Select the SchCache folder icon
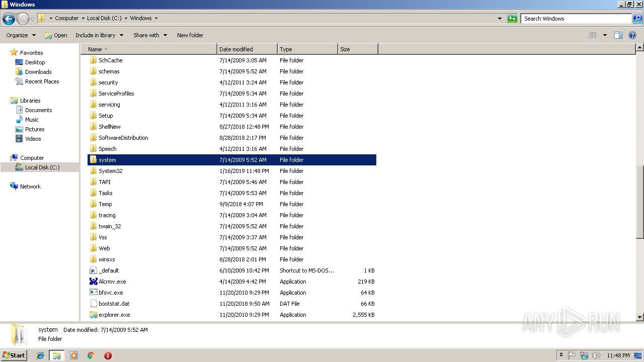 pos(93,60)
